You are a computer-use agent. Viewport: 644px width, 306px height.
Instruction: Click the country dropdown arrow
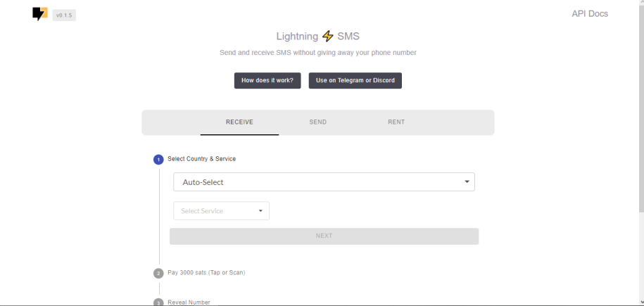pos(467,181)
